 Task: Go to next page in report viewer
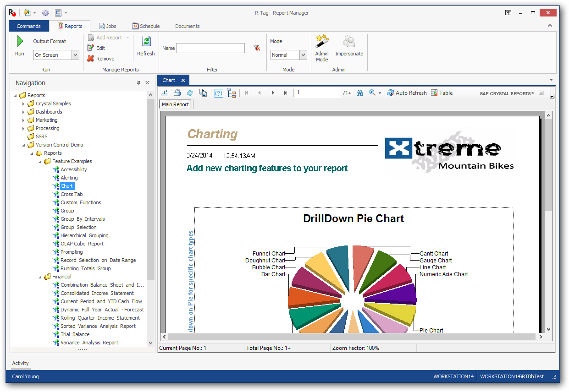pos(273,93)
